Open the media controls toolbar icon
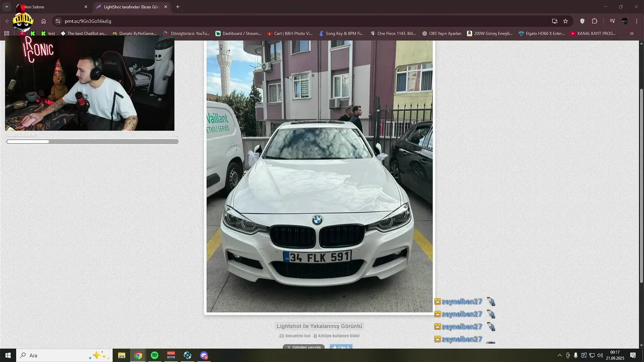Image resolution: width=644 pixels, height=362 pixels. (612, 21)
